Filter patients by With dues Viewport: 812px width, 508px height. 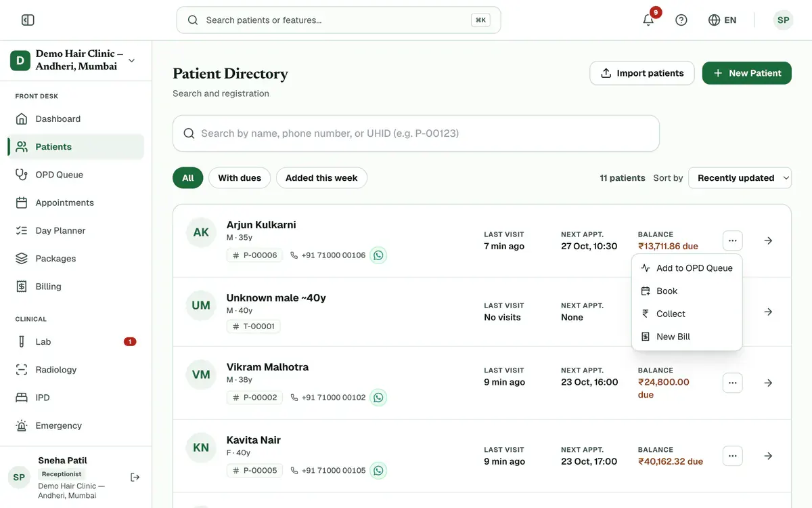click(240, 178)
